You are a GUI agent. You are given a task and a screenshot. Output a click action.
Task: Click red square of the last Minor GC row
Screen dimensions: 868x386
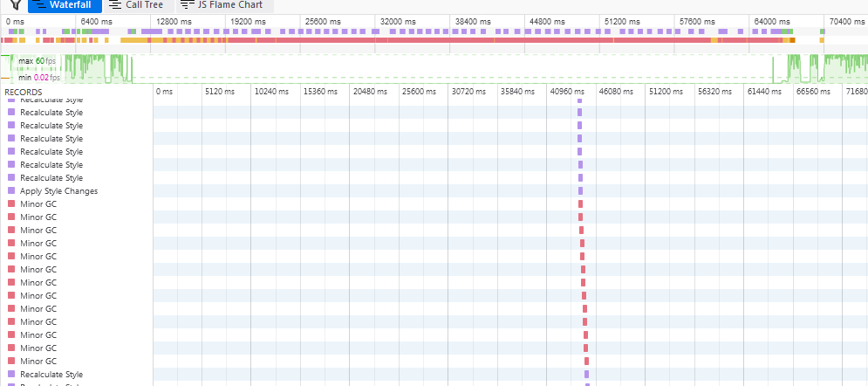tap(11, 362)
